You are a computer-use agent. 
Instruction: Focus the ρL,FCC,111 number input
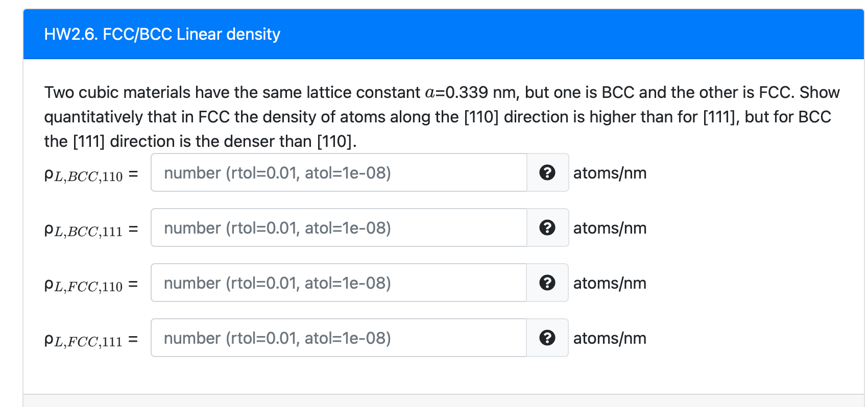click(x=339, y=338)
